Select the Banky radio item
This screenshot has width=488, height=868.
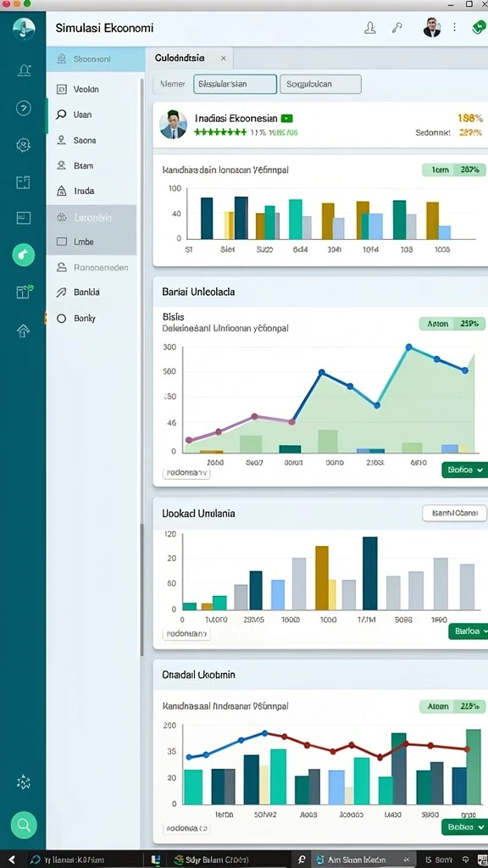pyautogui.click(x=76, y=319)
